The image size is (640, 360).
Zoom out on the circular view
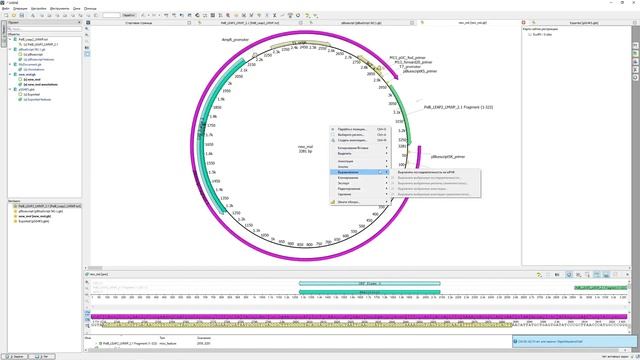[x=87, y=35]
